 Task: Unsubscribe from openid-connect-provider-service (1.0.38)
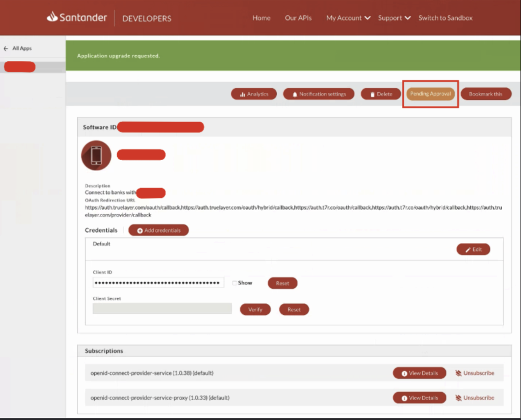point(475,373)
